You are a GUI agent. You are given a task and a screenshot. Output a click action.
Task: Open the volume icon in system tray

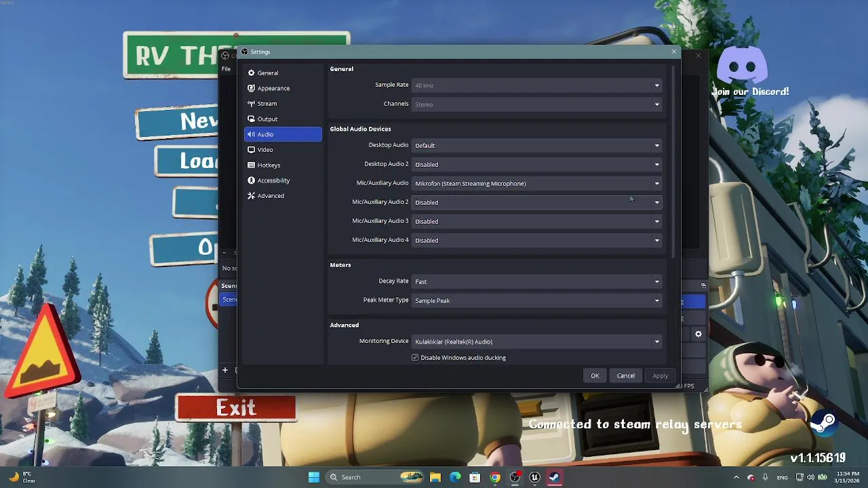(810, 477)
